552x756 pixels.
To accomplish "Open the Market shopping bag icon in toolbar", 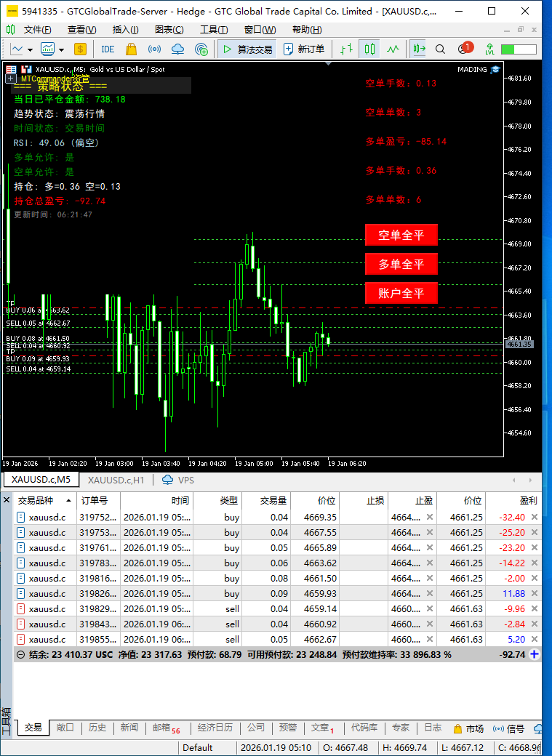I will click(x=131, y=49).
